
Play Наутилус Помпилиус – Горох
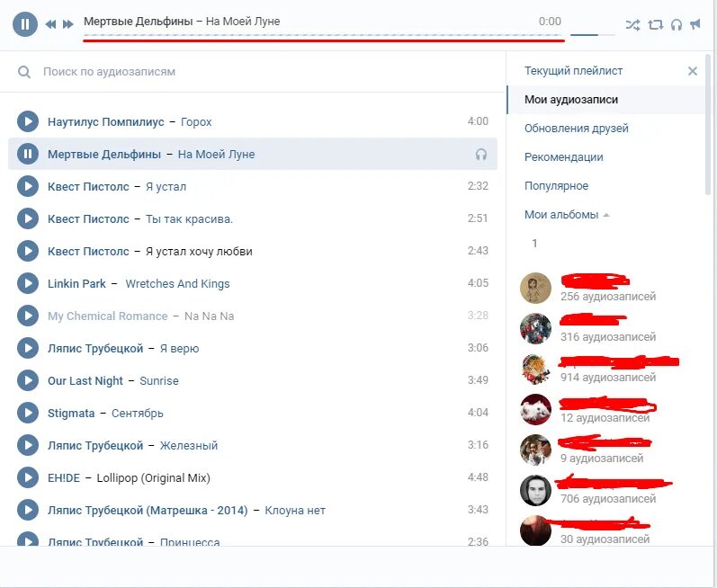click(28, 121)
